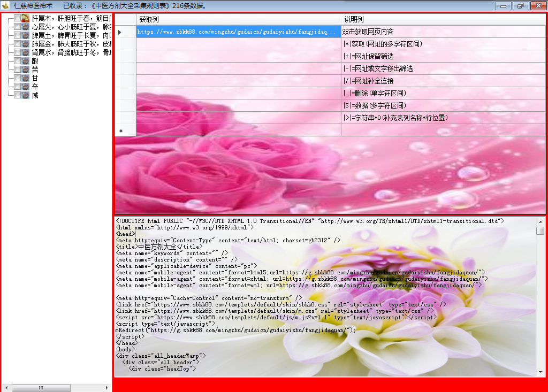
Task: Select the 心属火，心小肠旺于夏 tree row
Action: pos(71,27)
